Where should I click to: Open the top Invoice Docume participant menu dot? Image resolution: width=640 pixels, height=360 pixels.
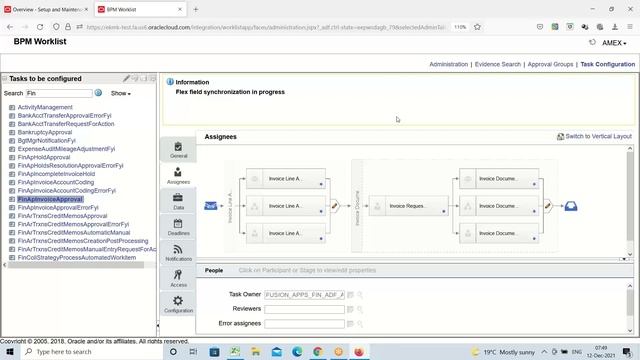pos(534,184)
